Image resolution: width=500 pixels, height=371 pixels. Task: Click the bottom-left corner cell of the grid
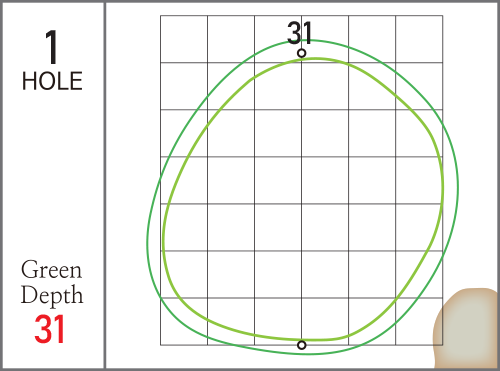[x=184, y=321]
